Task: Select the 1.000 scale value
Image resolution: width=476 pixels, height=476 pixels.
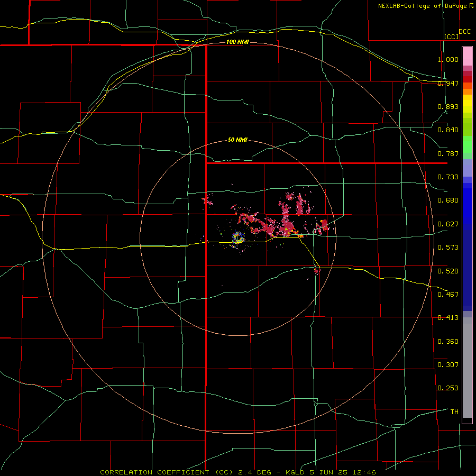Action: pos(448,59)
